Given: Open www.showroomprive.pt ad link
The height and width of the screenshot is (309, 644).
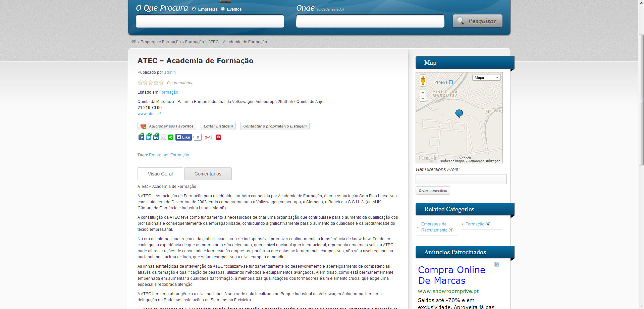Looking at the screenshot, I should tap(448, 291).
